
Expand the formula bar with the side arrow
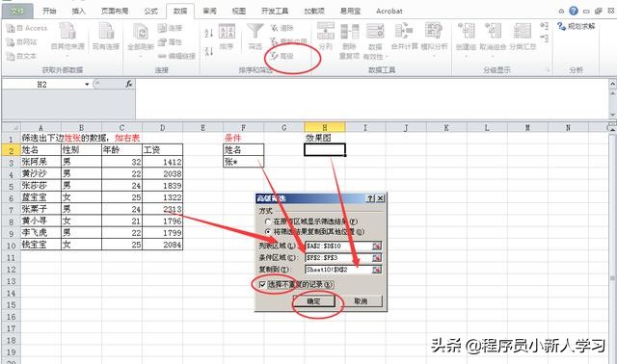(612, 84)
